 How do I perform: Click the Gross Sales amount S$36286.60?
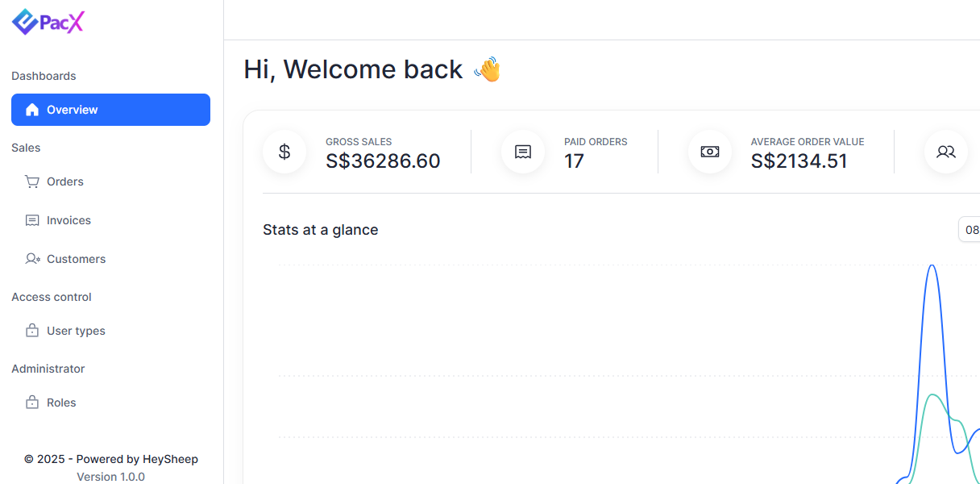383,161
